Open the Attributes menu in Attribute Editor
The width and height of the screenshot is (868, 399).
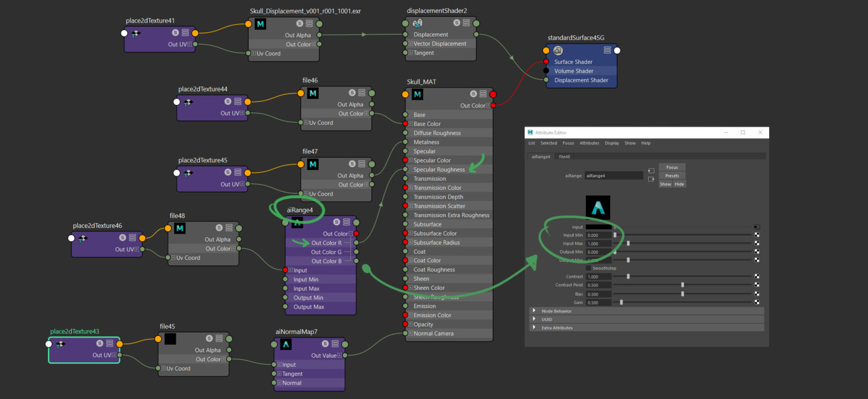[x=589, y=143]
